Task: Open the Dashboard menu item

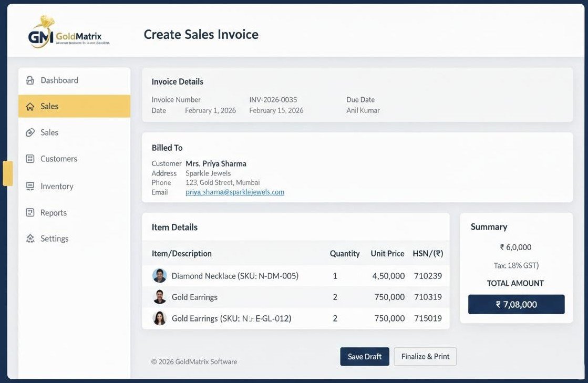Action: [x=59, y=80]
